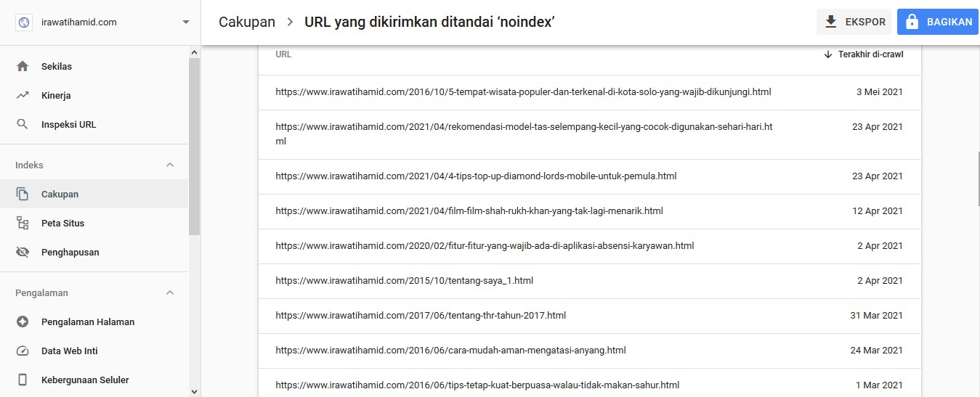Click the globe icon beside irawatihamid.com
Screen dimensions: 980x397
(24, 22)
